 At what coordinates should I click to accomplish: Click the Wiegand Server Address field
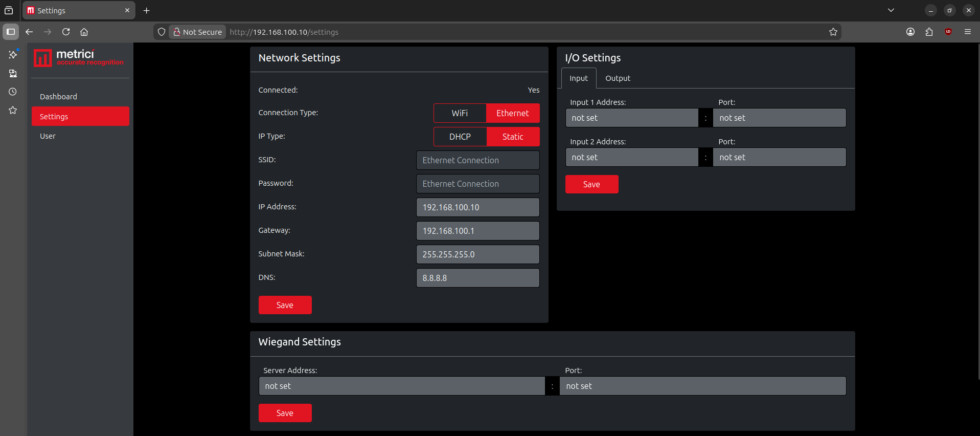[x=402, y=386]
